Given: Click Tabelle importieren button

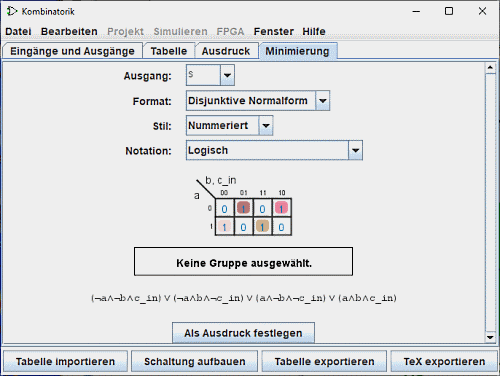Looking at the screenshot, I should (x=65, y=361).
